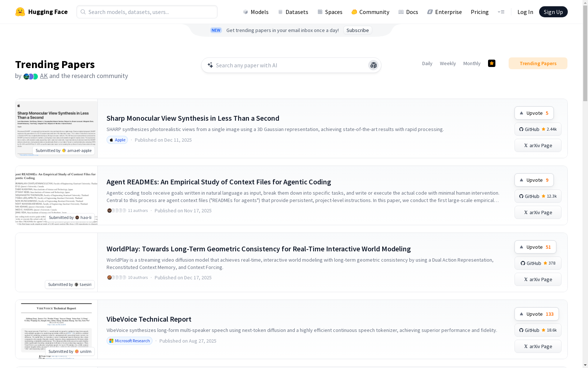Click the 'Published on Aug 27, 2025' text
This screenshot has height=368, width=588.
(x=188, y=341)
